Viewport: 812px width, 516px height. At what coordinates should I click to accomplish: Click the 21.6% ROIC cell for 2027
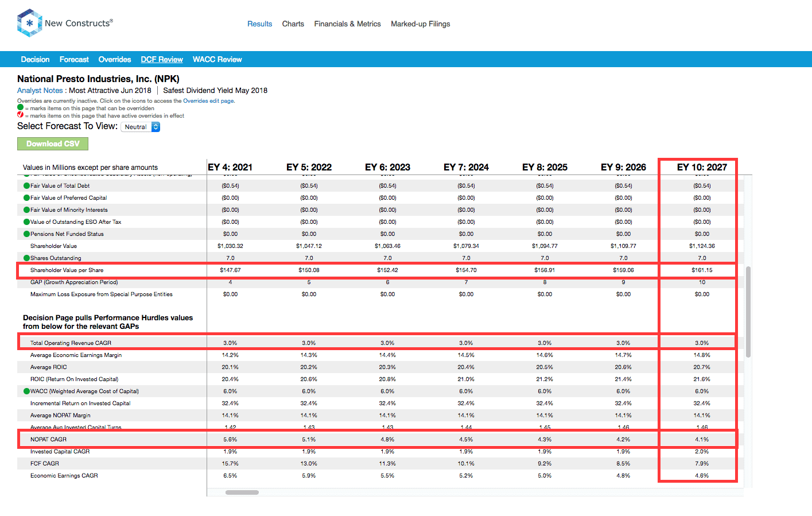tap(702, 379)
